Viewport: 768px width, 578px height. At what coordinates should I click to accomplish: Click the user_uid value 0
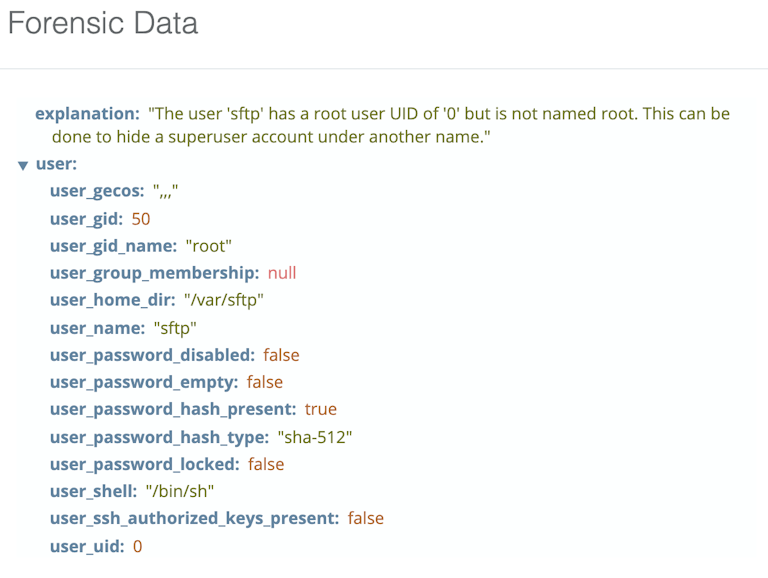138,546
